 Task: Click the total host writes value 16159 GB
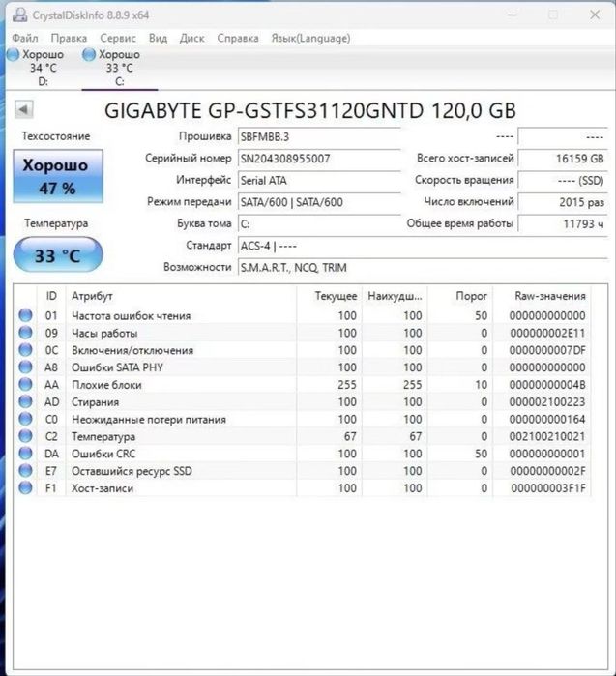point(563,159)
